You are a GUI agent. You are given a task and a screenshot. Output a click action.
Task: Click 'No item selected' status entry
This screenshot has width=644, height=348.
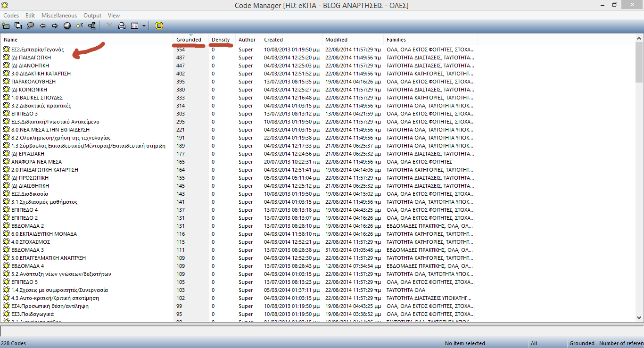[465, 343]
